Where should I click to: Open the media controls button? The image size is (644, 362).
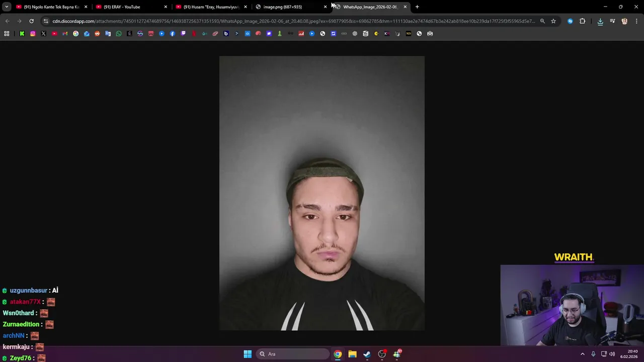612,21
